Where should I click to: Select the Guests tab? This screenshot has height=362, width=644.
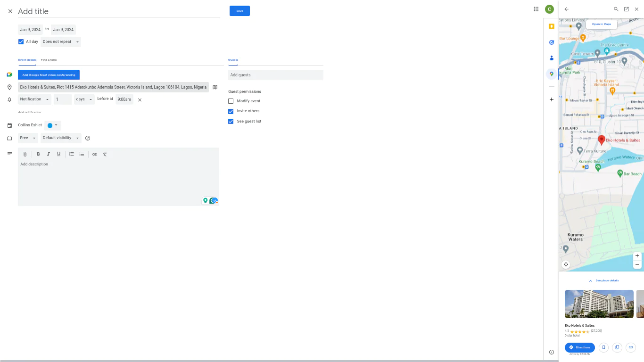[x=233, y=60]
